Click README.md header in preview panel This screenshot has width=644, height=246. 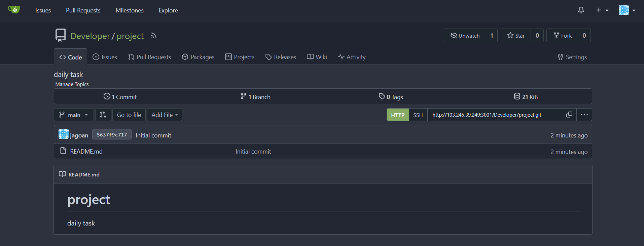84,174
